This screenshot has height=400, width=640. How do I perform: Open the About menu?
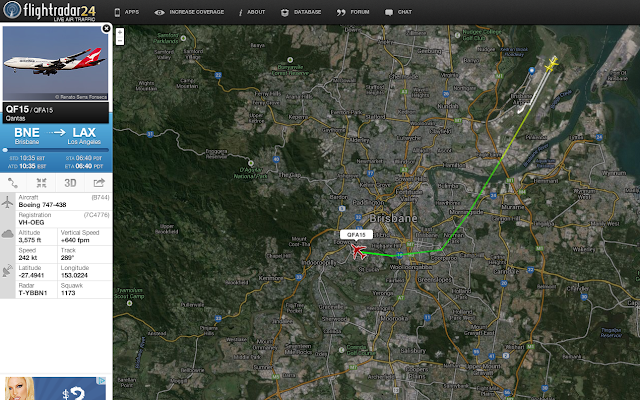coord(252,12)
